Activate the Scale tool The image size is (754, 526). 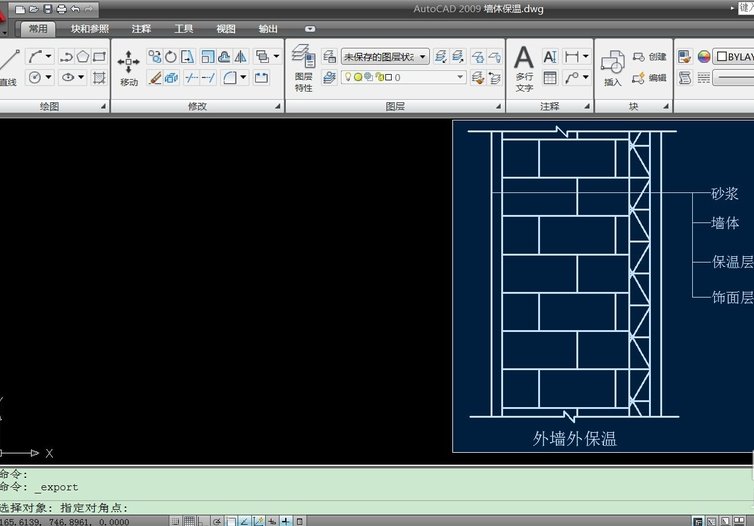(x=208, y=57)
